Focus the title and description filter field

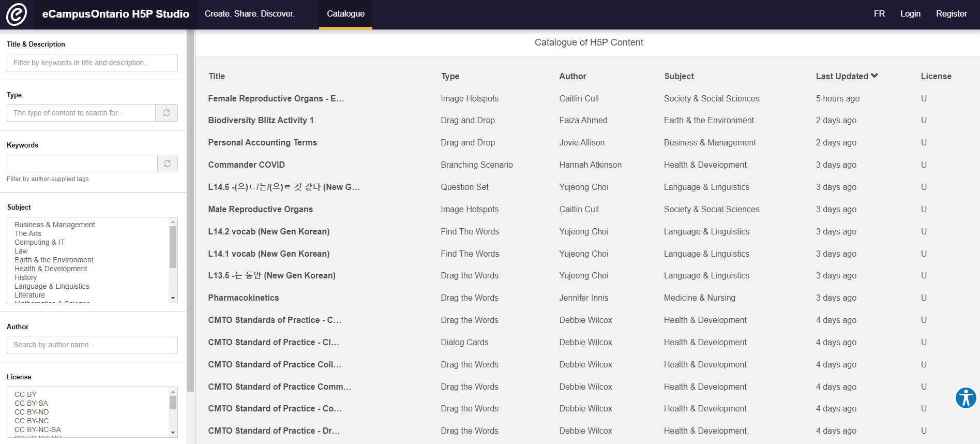click(92, 63)
